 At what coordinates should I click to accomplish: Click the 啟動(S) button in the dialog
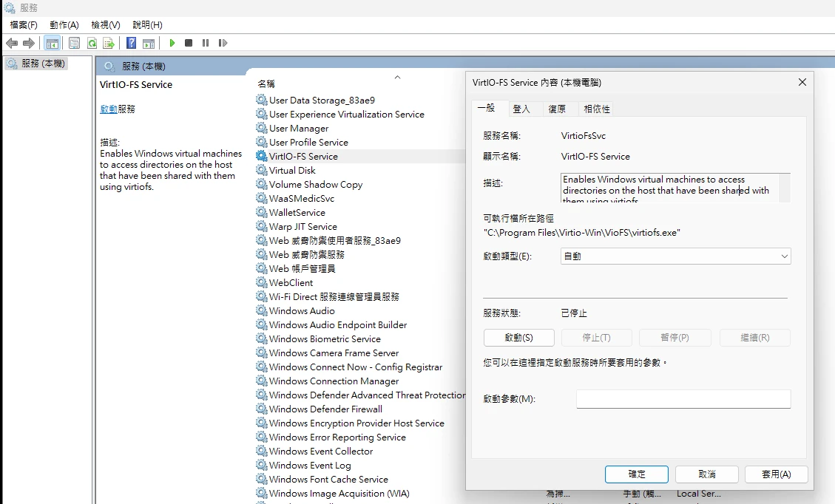pos(518,338)
